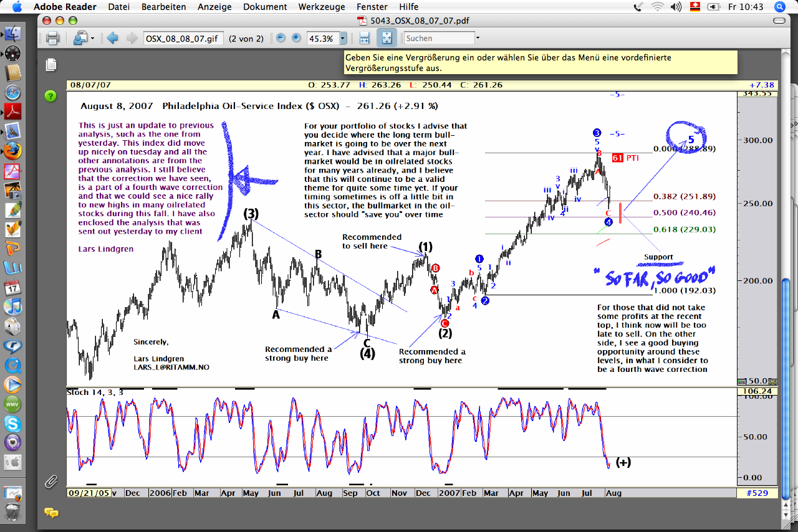798x532 pixels.
Task: Open the Datei menu
Action: pos(119,7)
